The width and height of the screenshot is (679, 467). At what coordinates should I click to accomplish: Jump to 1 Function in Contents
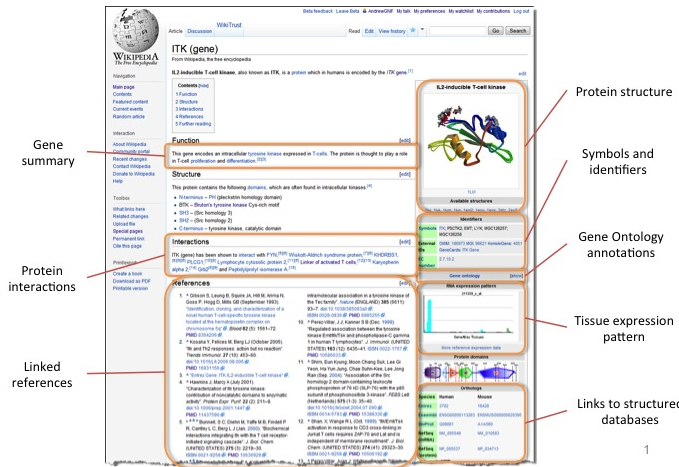coord(186,94)
